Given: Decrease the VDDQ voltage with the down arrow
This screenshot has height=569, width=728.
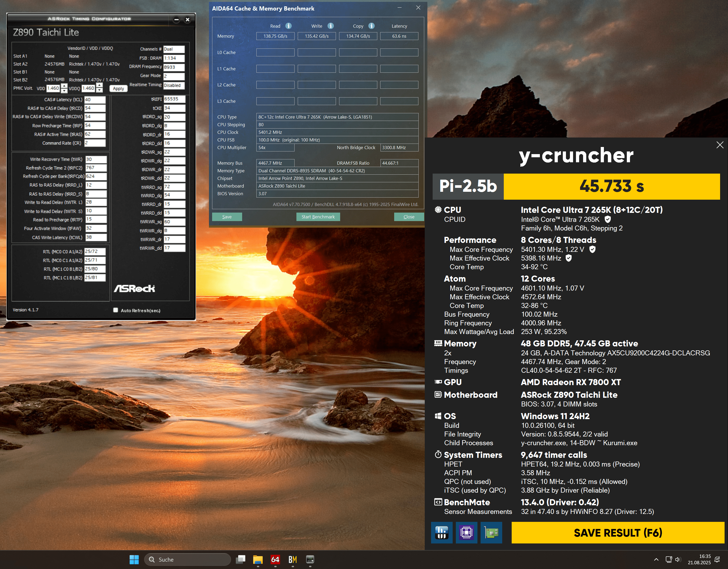Looking at the screenshot, I should coord(99,90).
